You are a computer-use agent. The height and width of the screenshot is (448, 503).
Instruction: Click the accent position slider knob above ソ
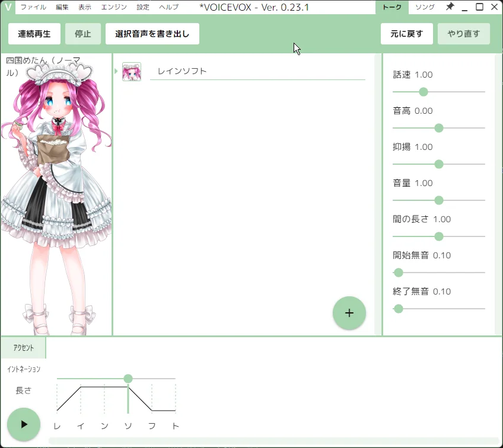pos(128,379)
